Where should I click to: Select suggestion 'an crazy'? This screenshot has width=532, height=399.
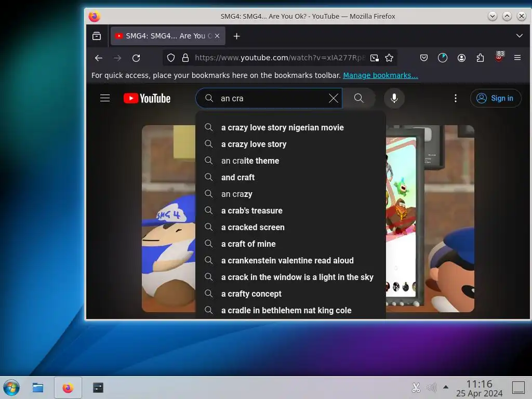pyautogui.click(x=291, y=194)
